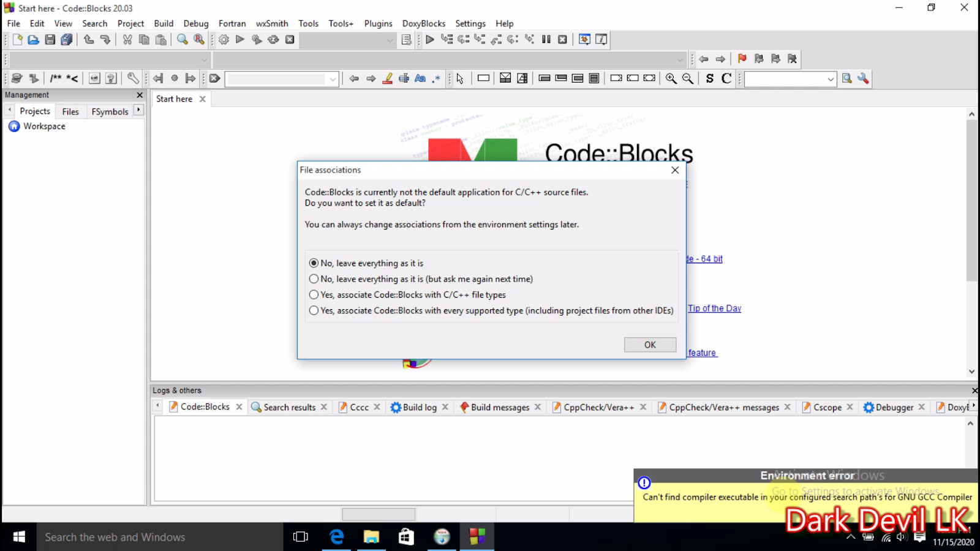Screen dimensions: 980x551
Task: Open the feature link on Start page
Action: pos(703,353)
